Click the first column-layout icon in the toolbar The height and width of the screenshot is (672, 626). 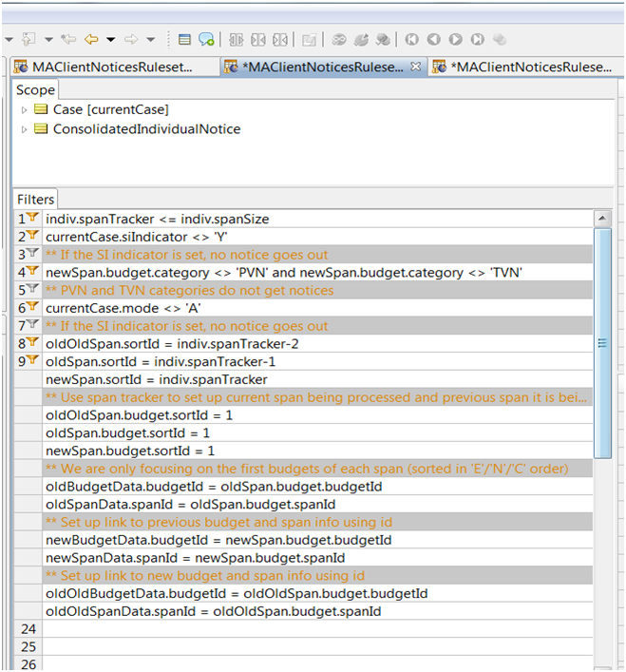236,40
